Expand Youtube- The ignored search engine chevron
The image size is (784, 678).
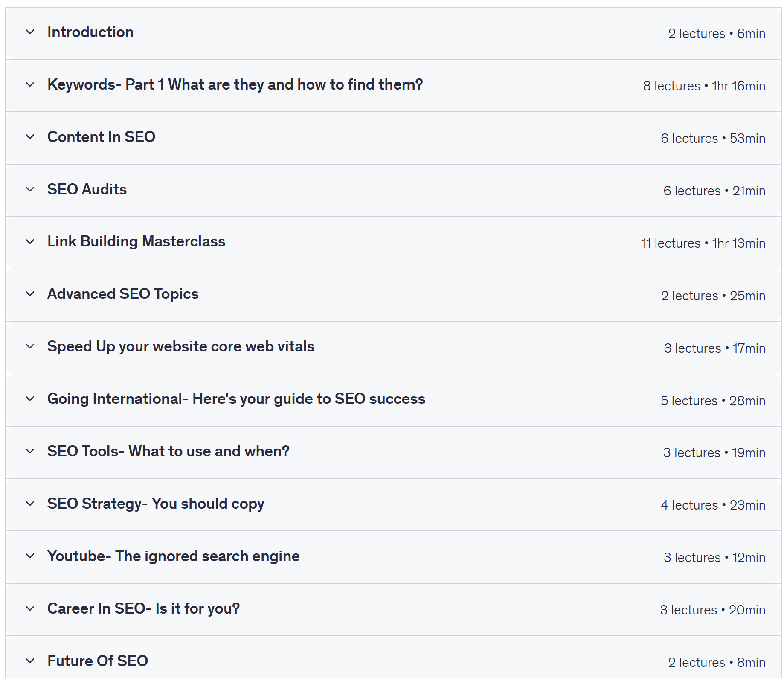pyautogui.click(x=30, y=556)
